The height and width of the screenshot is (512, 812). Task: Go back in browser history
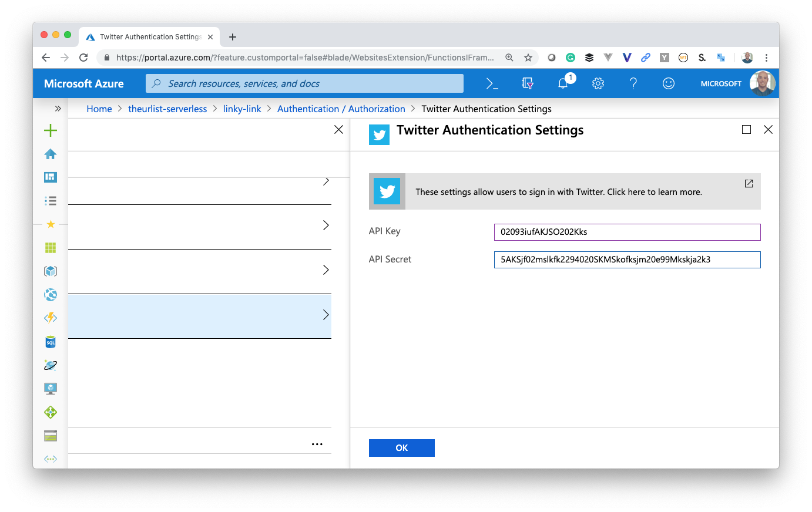coord(46,58)
